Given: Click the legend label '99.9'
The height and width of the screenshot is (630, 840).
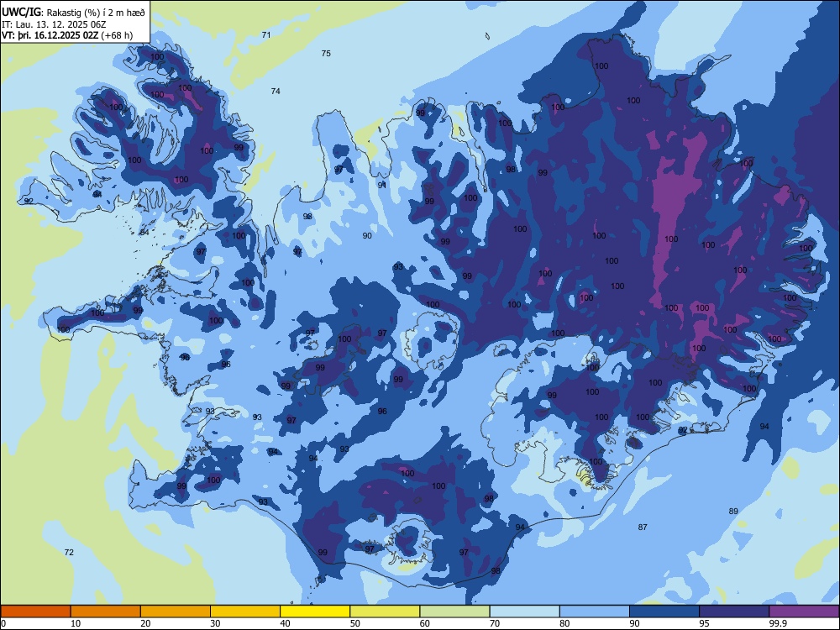Looking at the screenshot, I should (x=777, y=623).
